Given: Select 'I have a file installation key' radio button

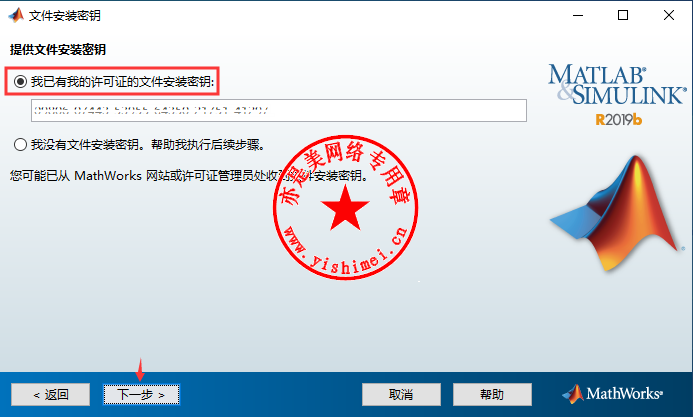Looking at the screenshot, I should pos(20,82).
